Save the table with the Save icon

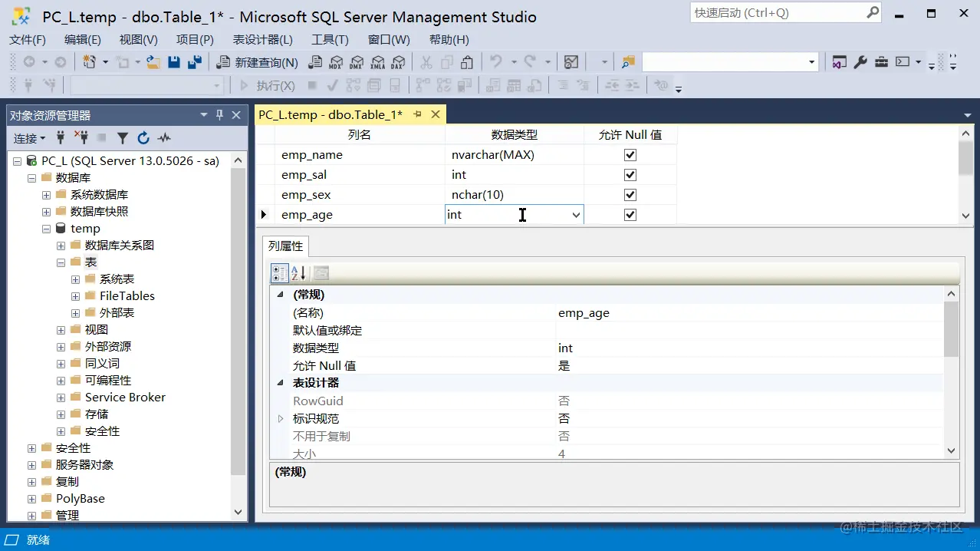tap(174, 62)
